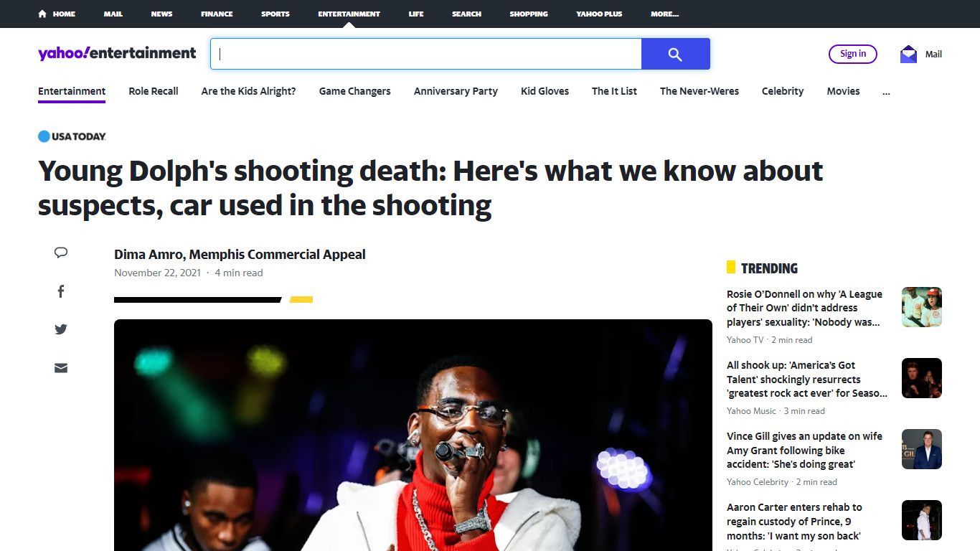Open FINANCE in the top bar
980x551 pixels.
(x=217, y=14)
